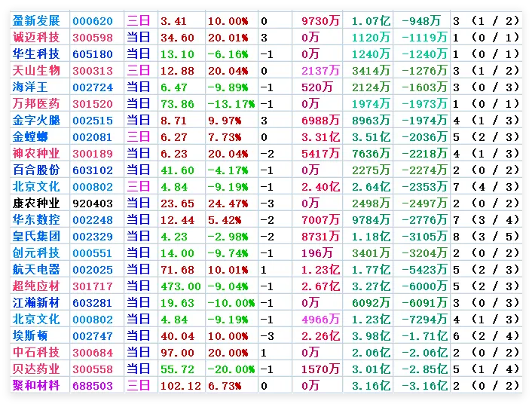Image resolution: width=532 pixels, height=404 pixels.
Task: Select the stock name 中石科技
Action: [x=36, y=353]
